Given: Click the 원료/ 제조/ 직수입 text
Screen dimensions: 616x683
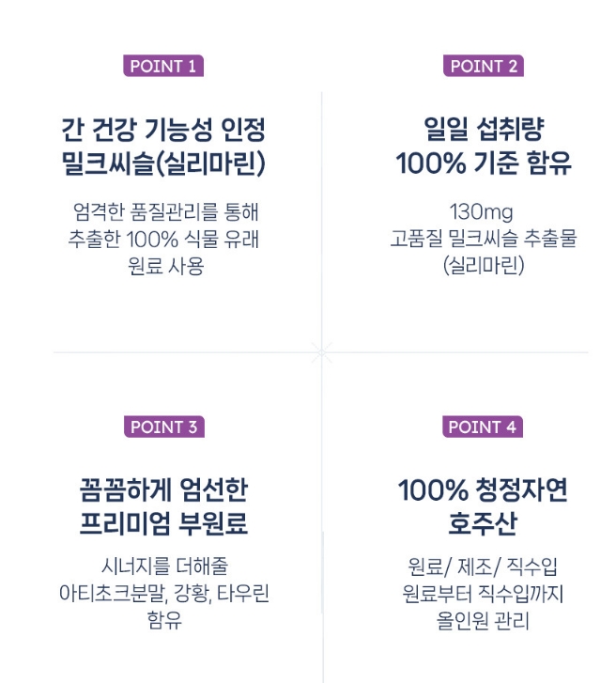Looking at the screenshot, I should pyautogui.click(x=483, y=567).
